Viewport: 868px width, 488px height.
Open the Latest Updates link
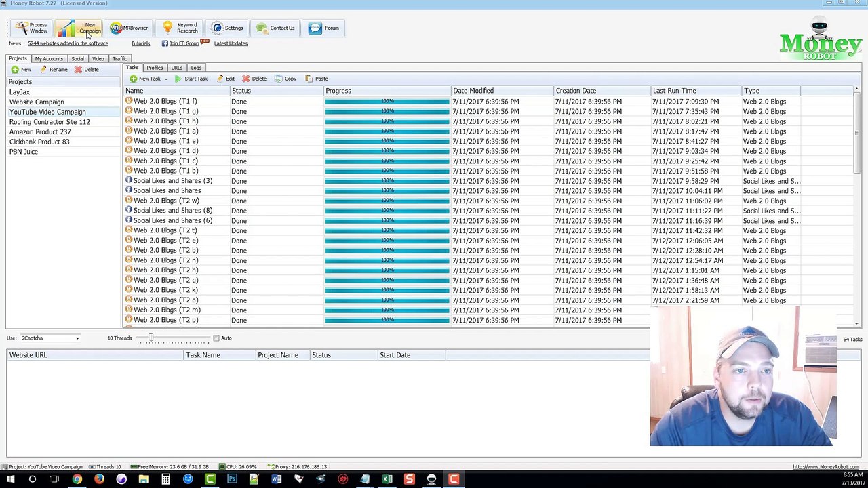(x=231, y=43)
